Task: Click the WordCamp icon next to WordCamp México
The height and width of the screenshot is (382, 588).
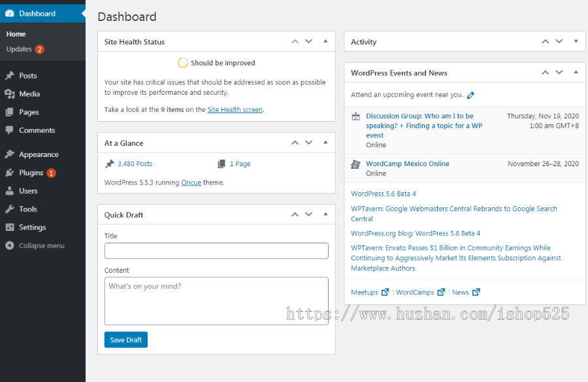Action: [355, 164]
